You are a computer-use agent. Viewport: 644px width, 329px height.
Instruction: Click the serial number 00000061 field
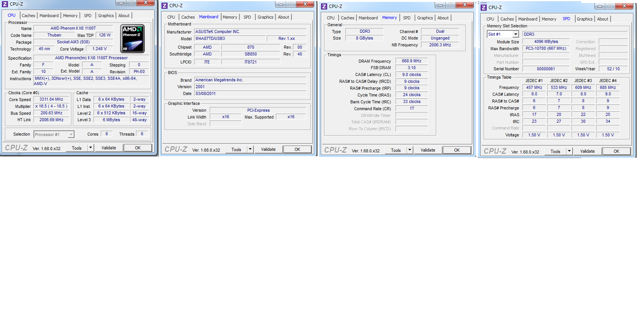click(546, 69)
